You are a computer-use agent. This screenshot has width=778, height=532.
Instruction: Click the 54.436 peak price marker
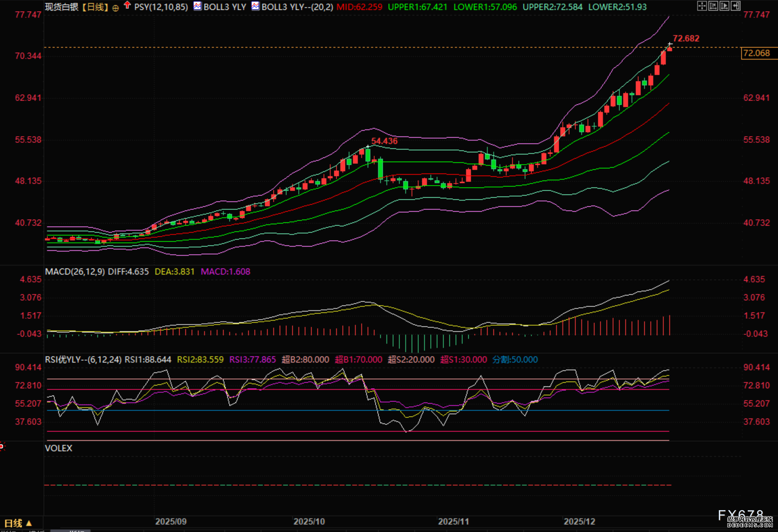click(x=384, y=141)
